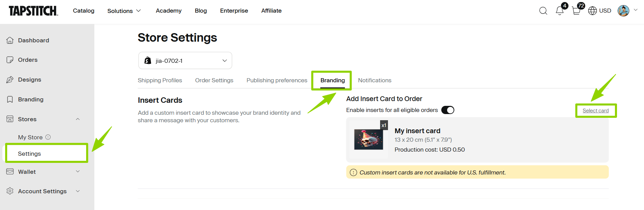Expand the Solutions menu
Image resolution: width=644 pixels, height=210 pixels.
124,11
